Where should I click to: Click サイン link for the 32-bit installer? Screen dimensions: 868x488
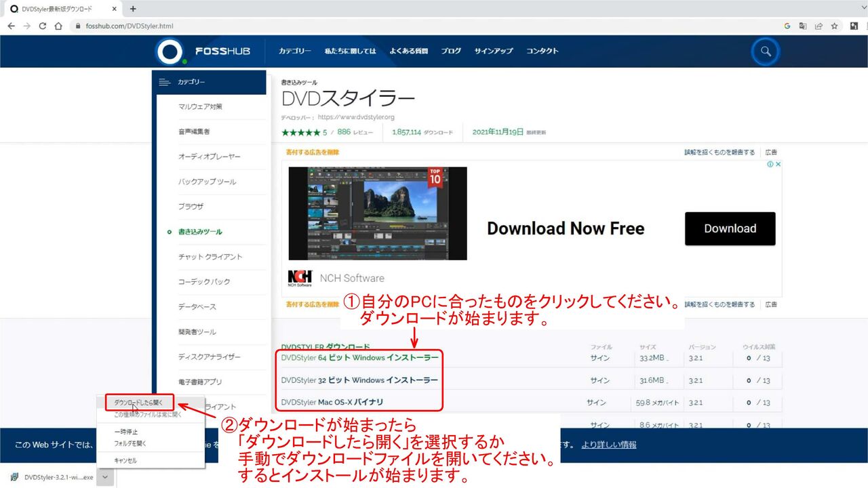click(600, 380)
